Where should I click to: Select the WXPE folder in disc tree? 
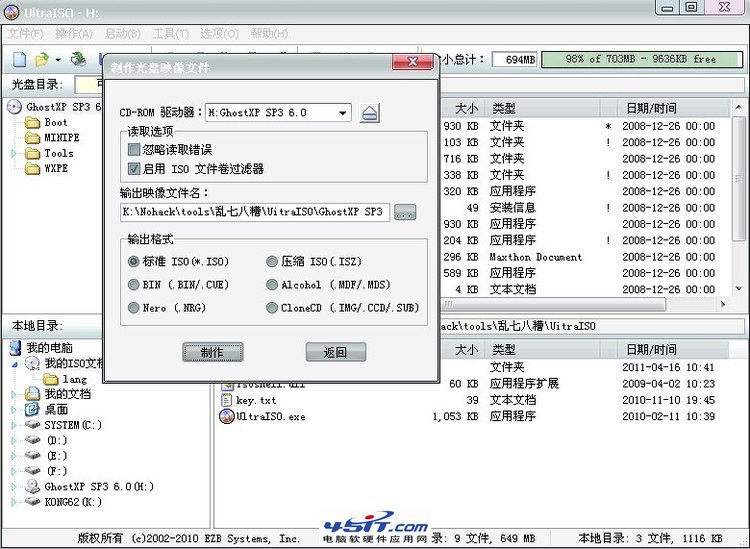point(46,168)
